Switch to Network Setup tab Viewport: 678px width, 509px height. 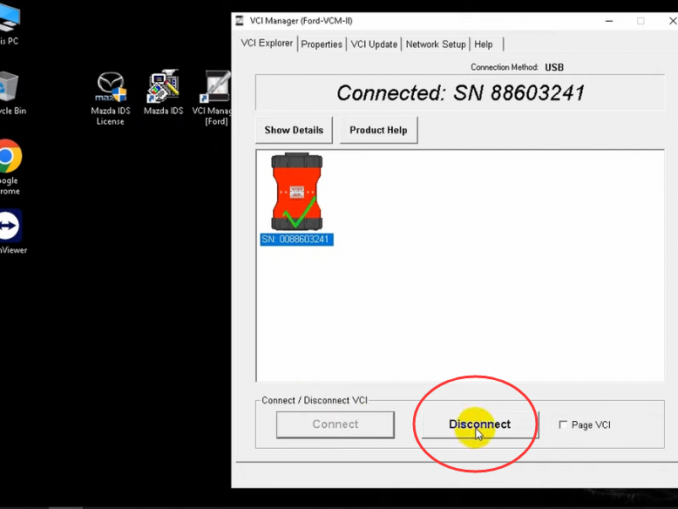click(435, 44)
